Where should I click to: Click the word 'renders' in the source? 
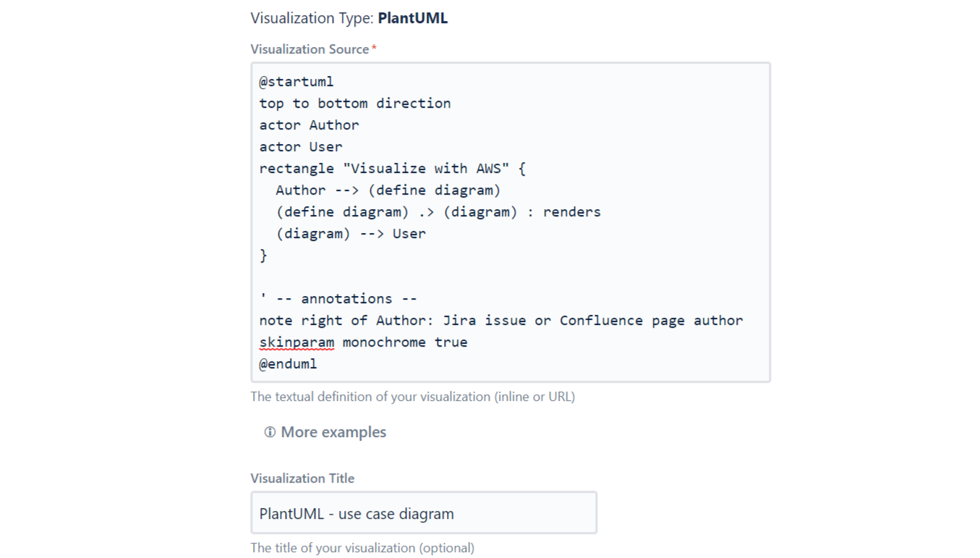[571, 212]
